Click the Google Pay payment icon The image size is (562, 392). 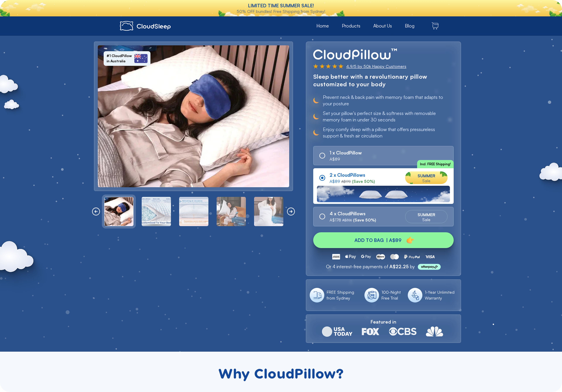[366, 257]
